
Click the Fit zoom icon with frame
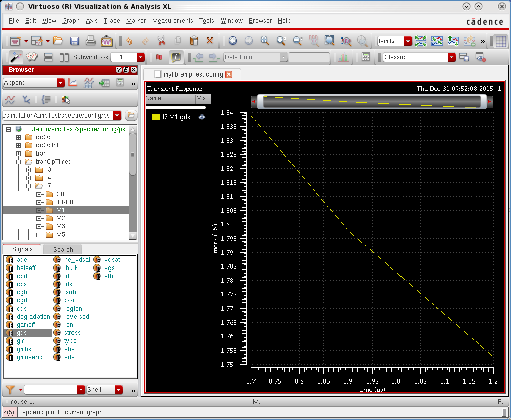pos(330,41)
